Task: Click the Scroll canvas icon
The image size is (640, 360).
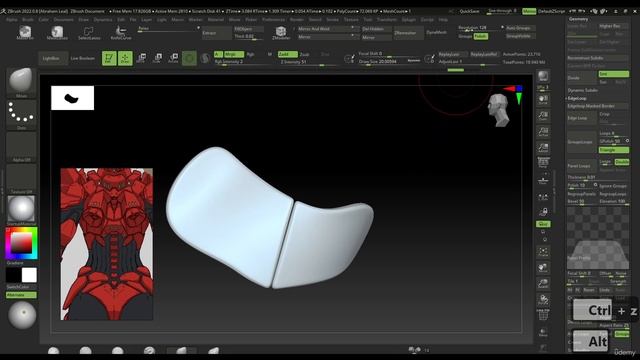Action: (543, 100)
